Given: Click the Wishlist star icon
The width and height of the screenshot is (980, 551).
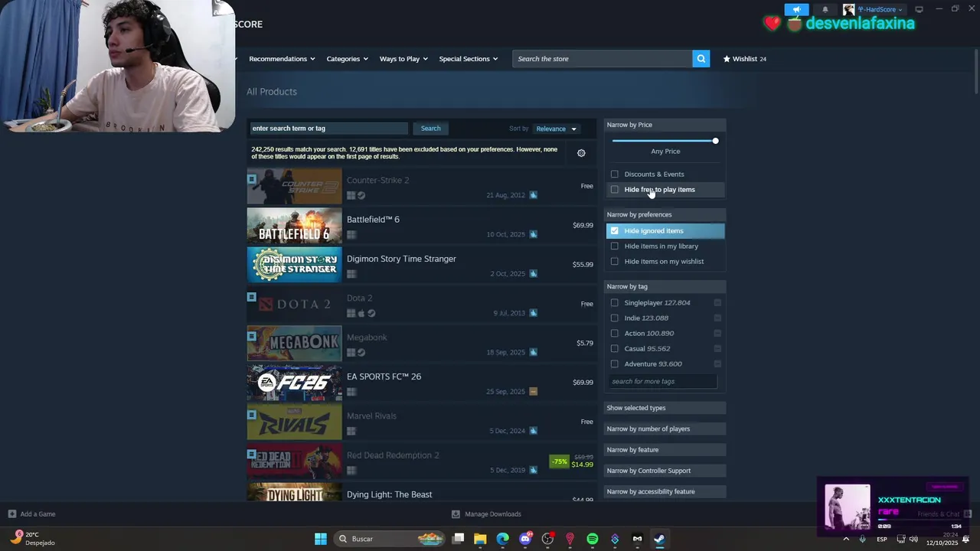Looking at the screenshot, I should [727, 59].
